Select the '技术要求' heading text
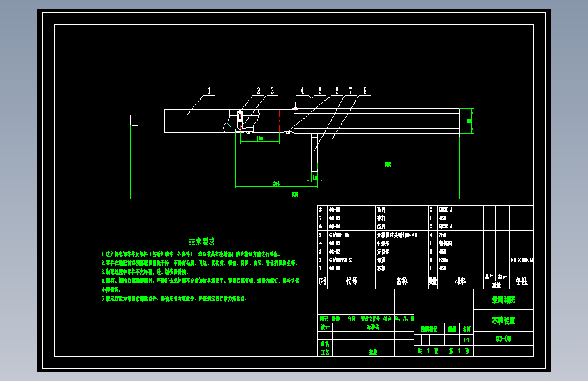 point(201,241)
